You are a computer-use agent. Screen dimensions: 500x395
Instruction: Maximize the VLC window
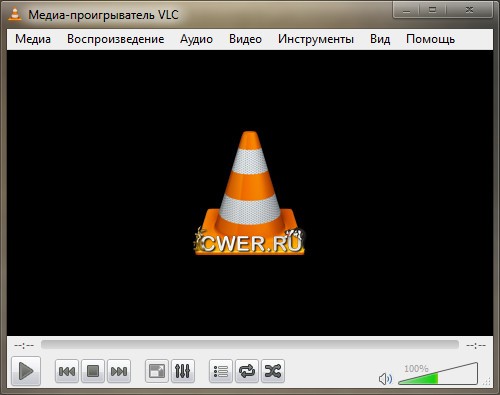point(432,10)
